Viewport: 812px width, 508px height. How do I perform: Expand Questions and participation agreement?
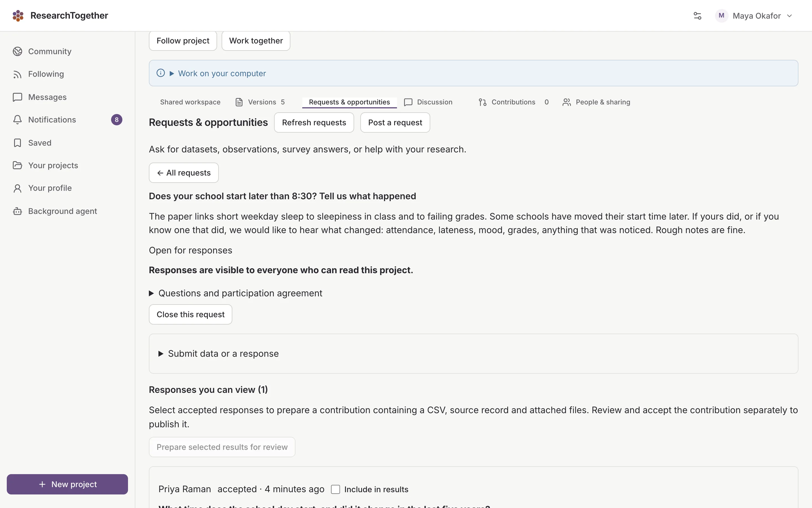[235, 293]
